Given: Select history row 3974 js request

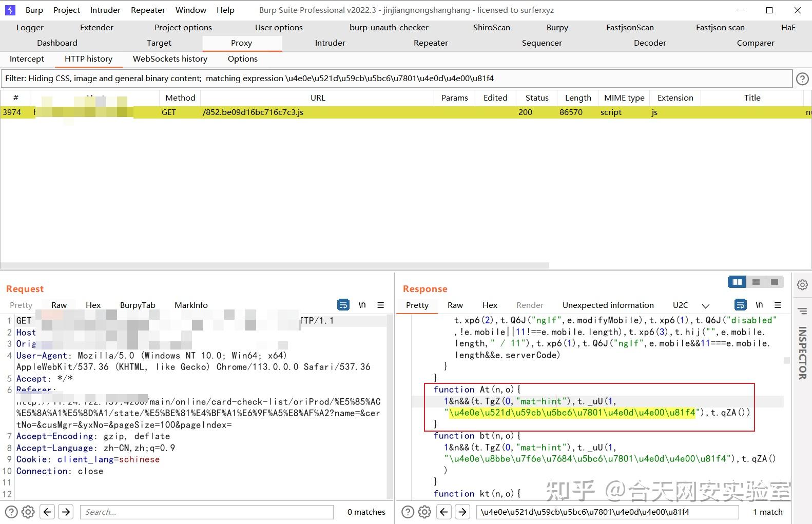Looking at the screenshot, I should [x=405, y=112].
